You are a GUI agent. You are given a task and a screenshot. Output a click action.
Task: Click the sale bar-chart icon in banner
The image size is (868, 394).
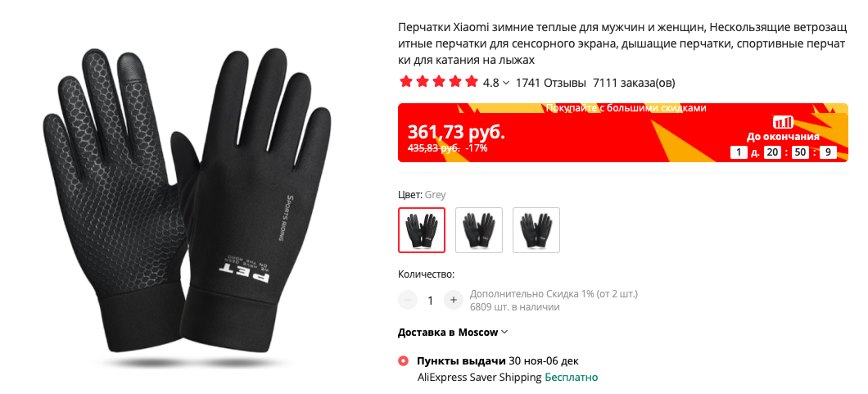783,122
